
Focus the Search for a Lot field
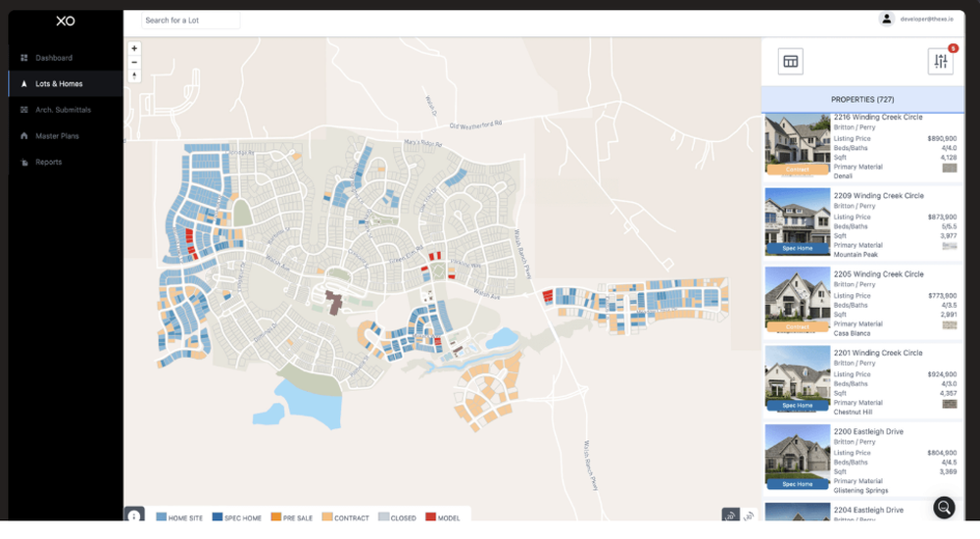(x=190, y=20)
